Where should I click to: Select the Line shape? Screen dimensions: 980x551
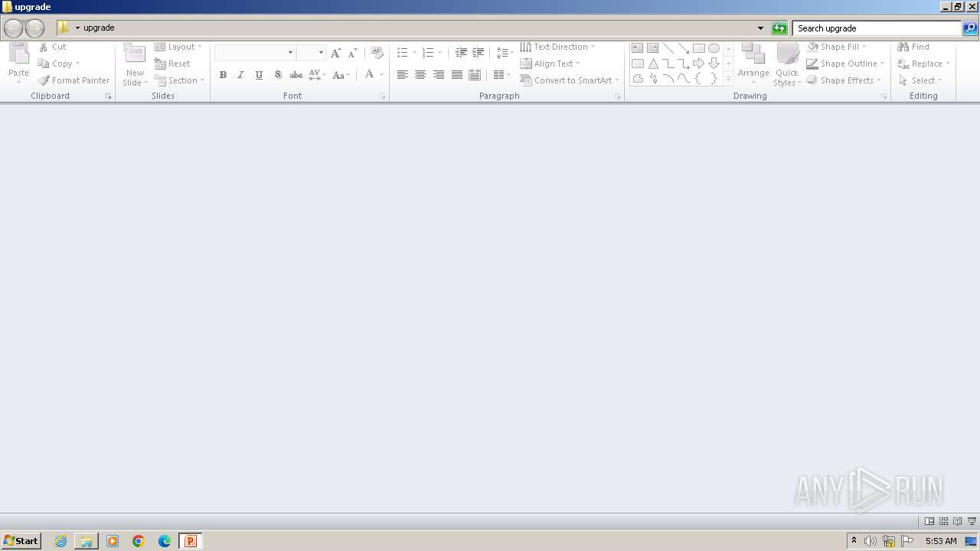(668, 47)
